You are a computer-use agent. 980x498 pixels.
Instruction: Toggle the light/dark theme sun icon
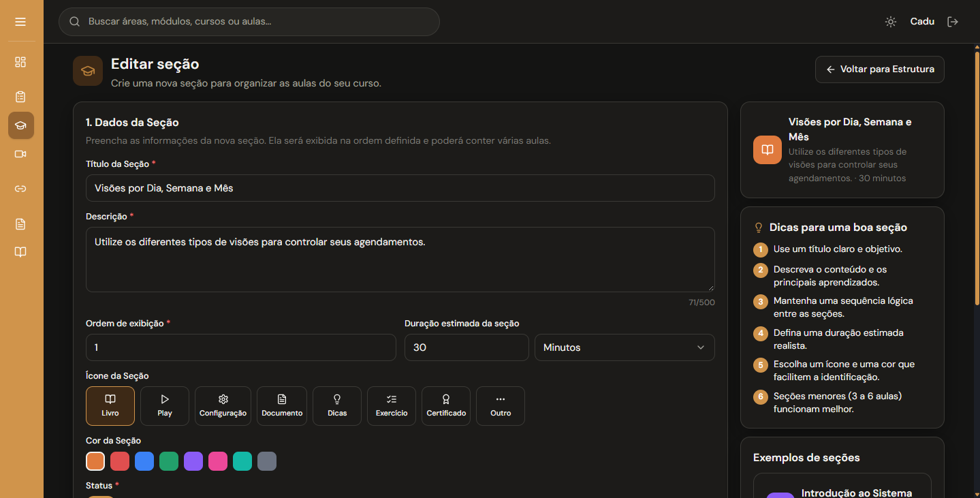coord(891,22)
